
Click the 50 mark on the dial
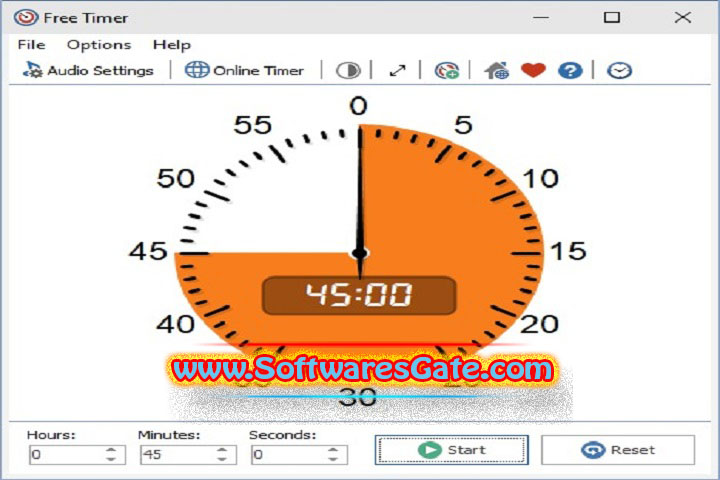pyautogui.click(x=175, y=178)
